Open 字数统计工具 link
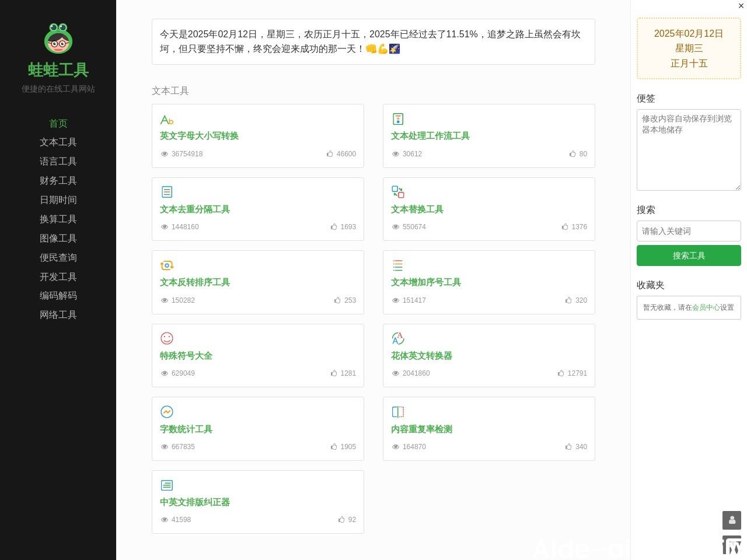 tap(186, 429)
